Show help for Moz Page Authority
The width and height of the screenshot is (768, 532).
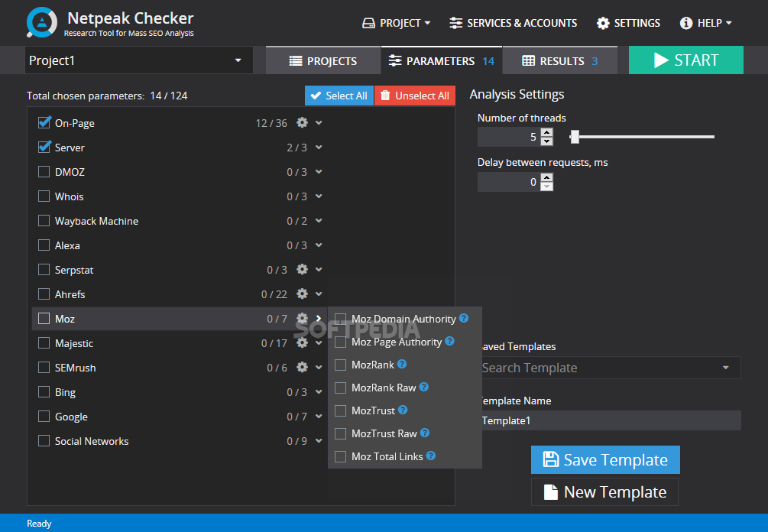pyautogui.click(x=449, y=341)
